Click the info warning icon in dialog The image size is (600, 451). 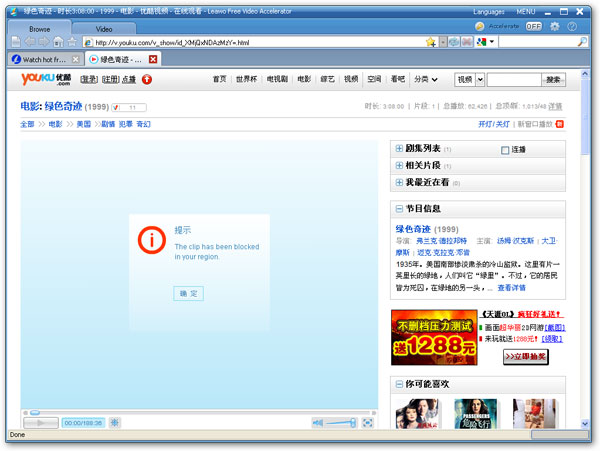click(152, 240)
